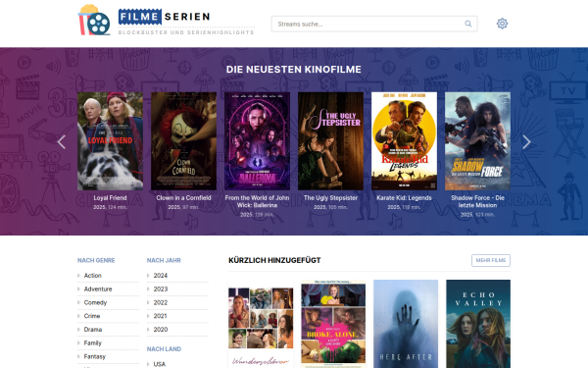The width and height of the screenshot is (588, 368).
Task: Filter by year 2024
Action: [x=160, y=275]
